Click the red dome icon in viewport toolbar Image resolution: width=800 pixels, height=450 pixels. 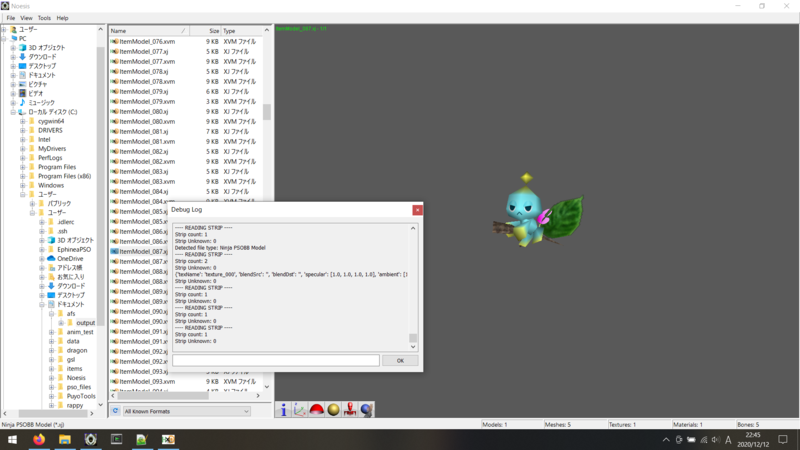(x=316, y=410)
